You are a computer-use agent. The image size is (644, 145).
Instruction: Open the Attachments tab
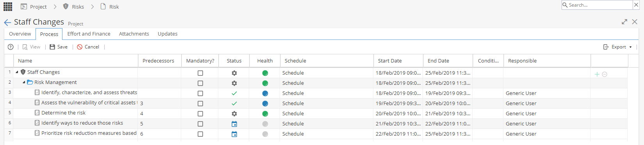click(x=134, y=34)
